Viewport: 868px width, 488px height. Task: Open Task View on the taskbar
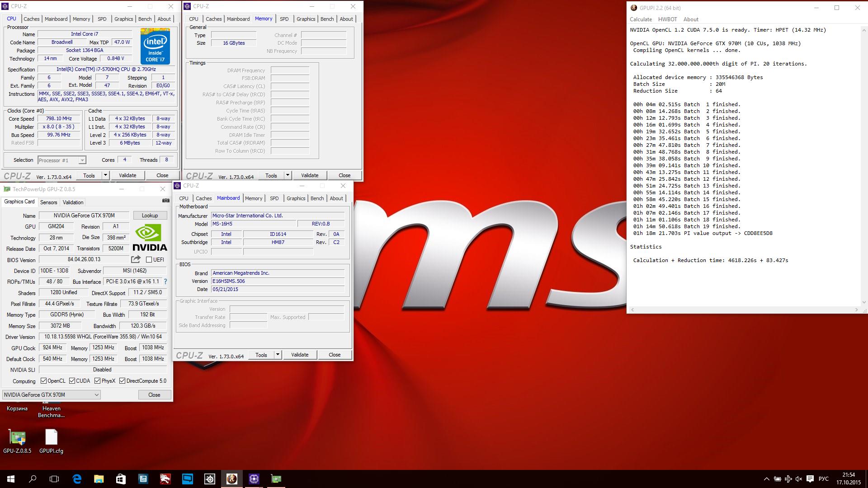[54, 479]
